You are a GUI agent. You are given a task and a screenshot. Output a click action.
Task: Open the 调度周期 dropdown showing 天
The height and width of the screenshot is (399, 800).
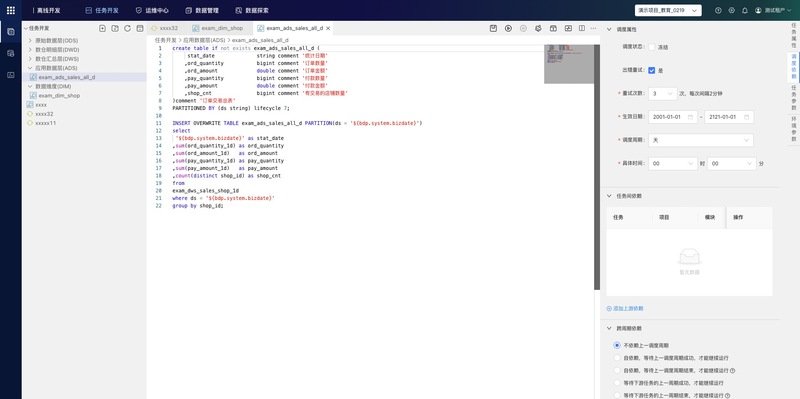point(701,140)
